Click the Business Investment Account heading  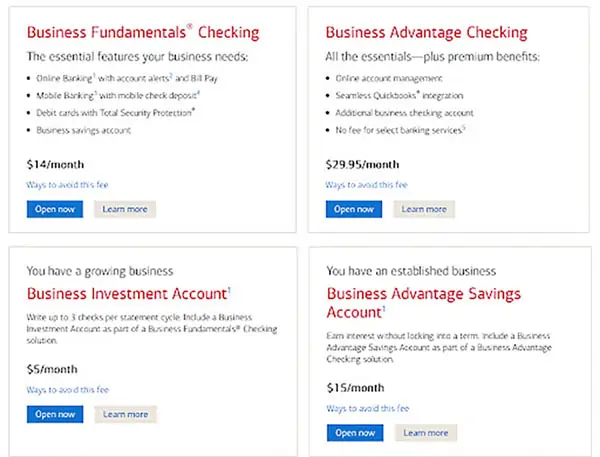pos(129,294)
